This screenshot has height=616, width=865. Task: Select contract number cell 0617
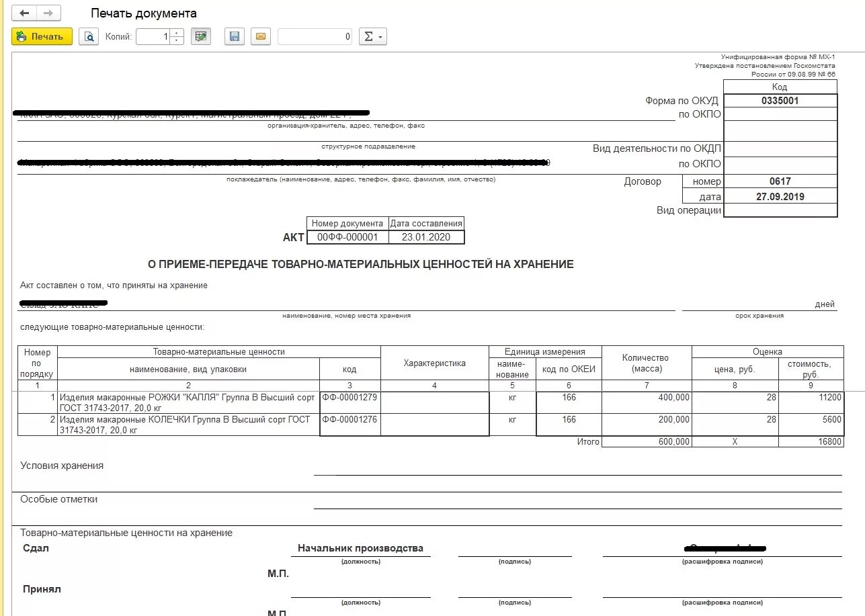tap(780, 181)
